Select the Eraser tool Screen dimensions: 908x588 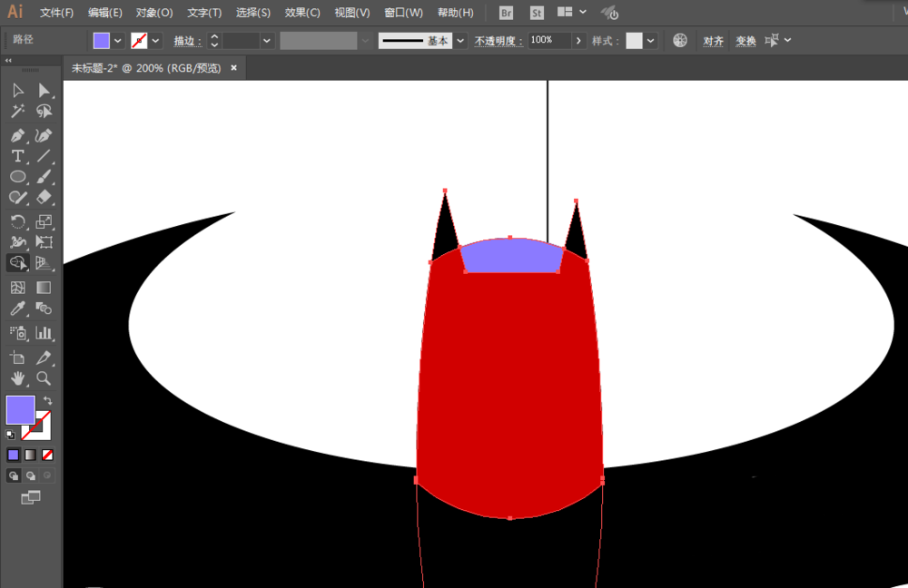(x=44, y=197)
